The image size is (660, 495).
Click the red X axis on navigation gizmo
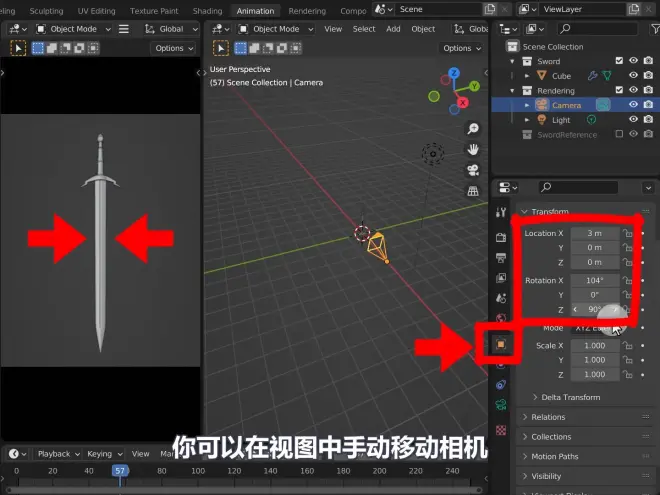(463, 102)
